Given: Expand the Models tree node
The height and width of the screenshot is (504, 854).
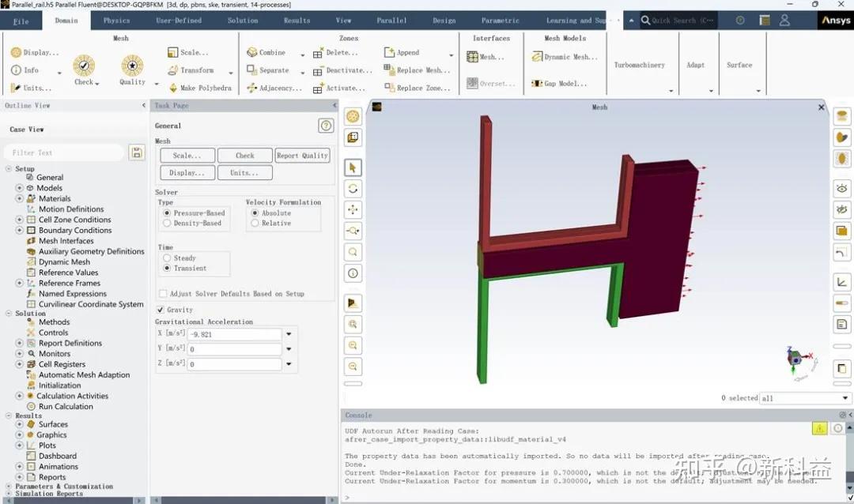Looking at the screenshot, I should point(20,188).
